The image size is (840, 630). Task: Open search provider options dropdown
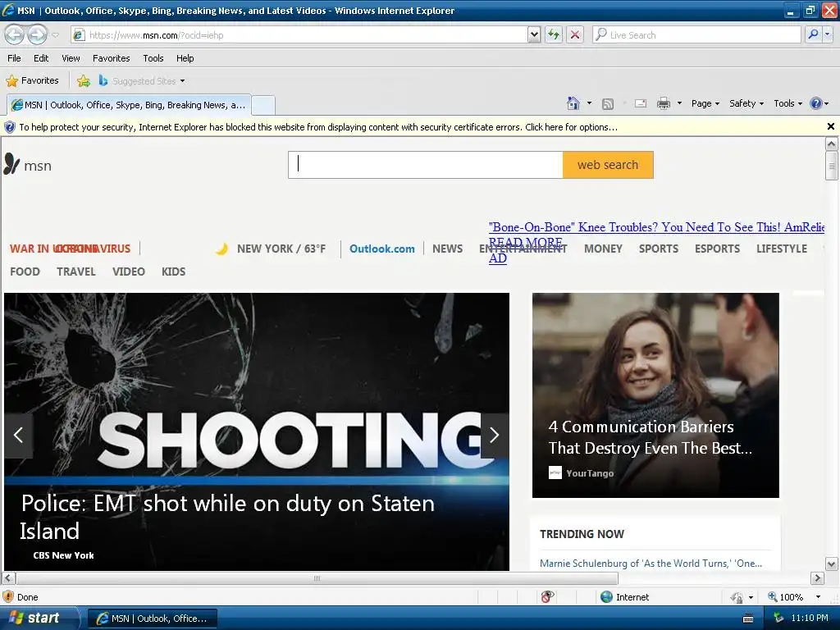(827, 35)
